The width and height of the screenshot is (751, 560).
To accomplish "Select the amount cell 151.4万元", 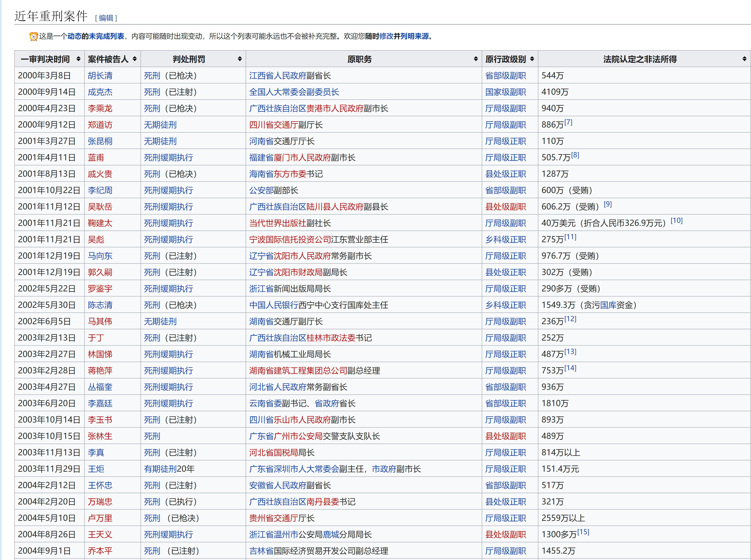I will point(644,469).
